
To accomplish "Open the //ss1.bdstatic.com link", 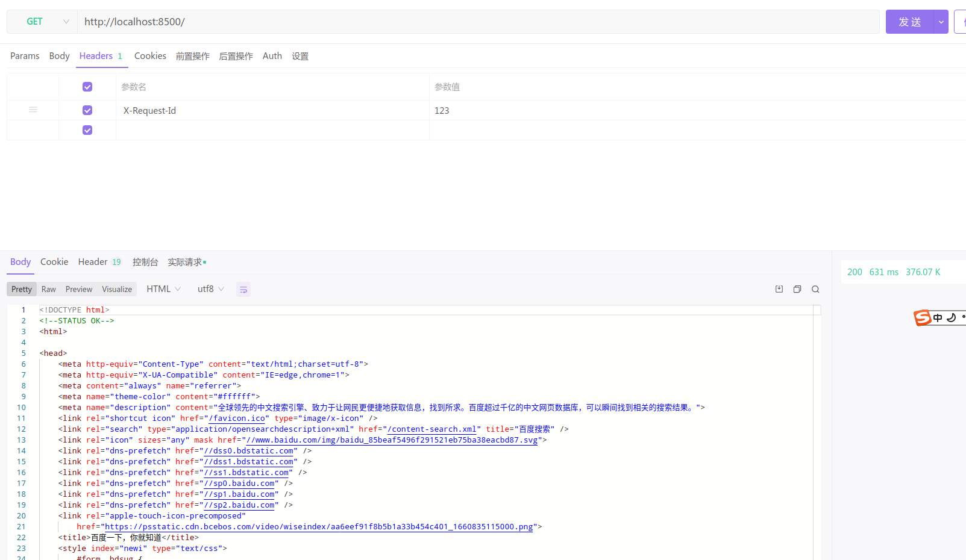I will coord(246,473).
